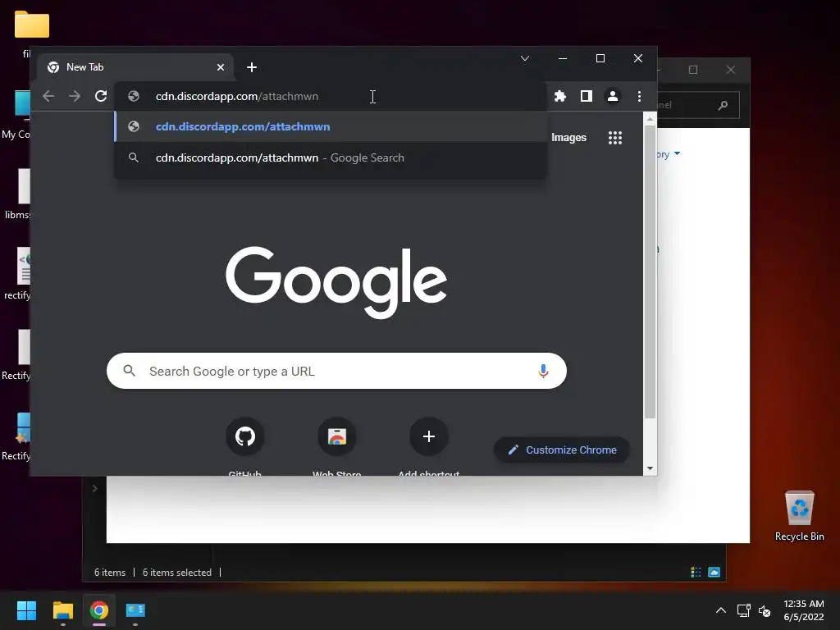The image size is (840, 630).
Task: Open the GitHub shortcut tile
Action: [x=244, y=436]
